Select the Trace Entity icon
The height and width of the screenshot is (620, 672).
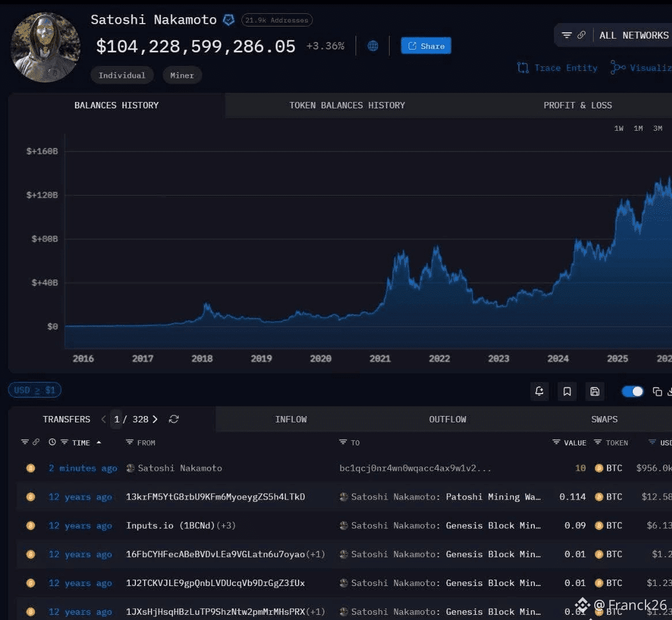point(523,67)
